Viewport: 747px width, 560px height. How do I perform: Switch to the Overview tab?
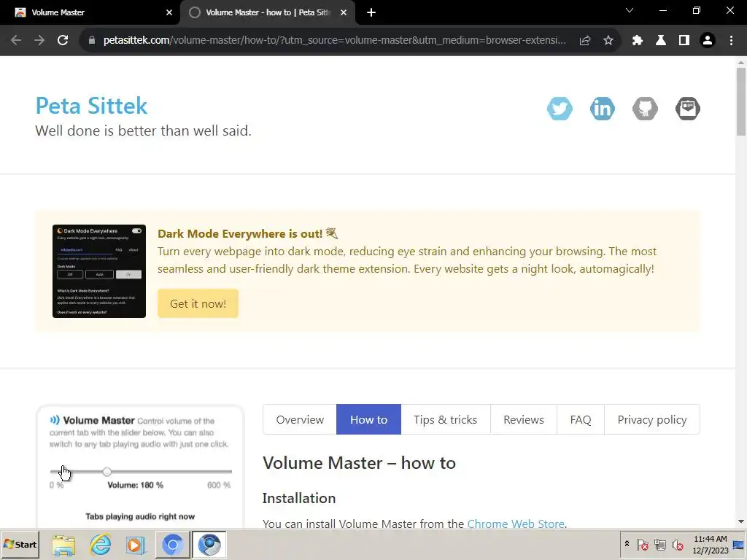[x=300, y=419]
